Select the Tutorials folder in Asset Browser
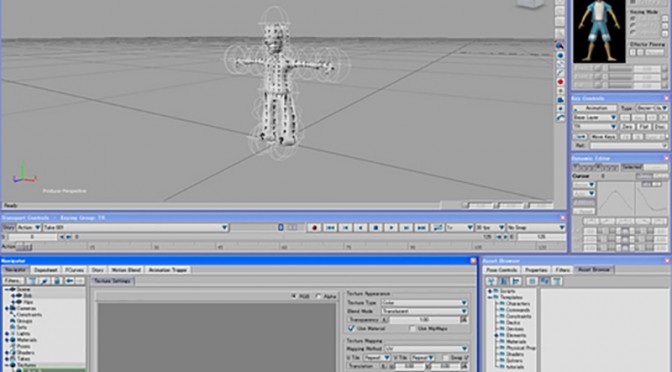 [x=515, y=367]
